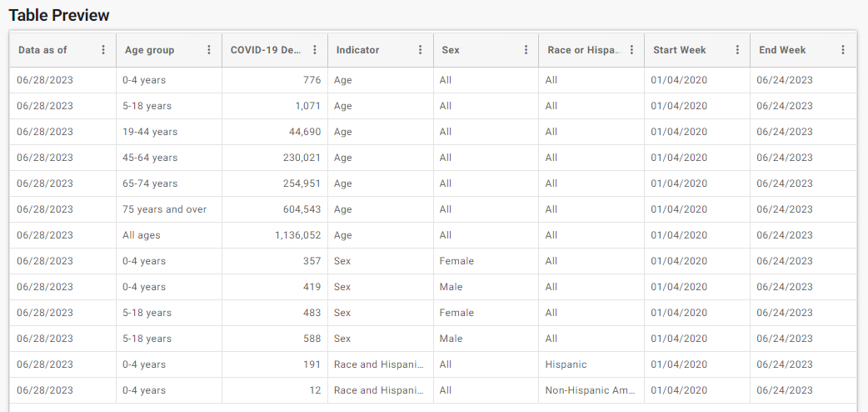
Task: Click the End Week header label
Action: 782,50
